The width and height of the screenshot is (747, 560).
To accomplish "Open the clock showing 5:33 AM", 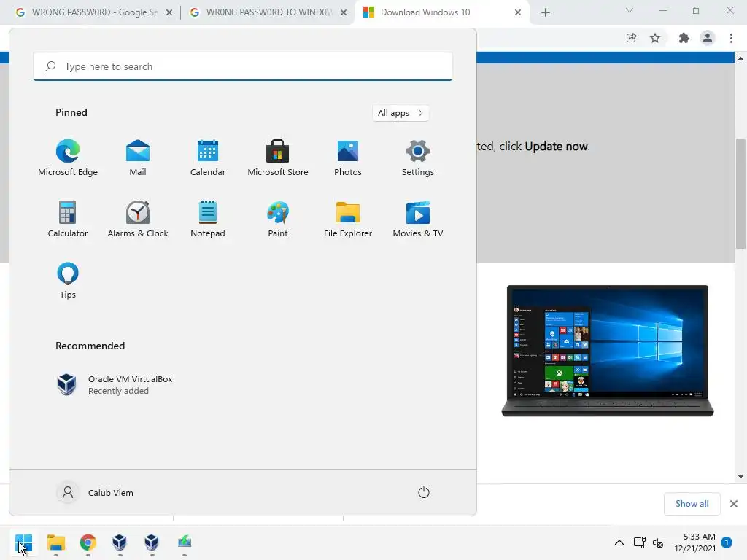I will click(x=694, y=542).
